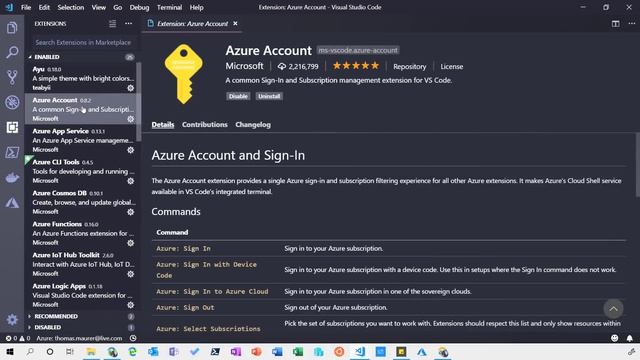Image resolution: width=640 pixels, height=360 pixels.
Task: Open Windows taskbar search
Action: click(x=30, y=351)
